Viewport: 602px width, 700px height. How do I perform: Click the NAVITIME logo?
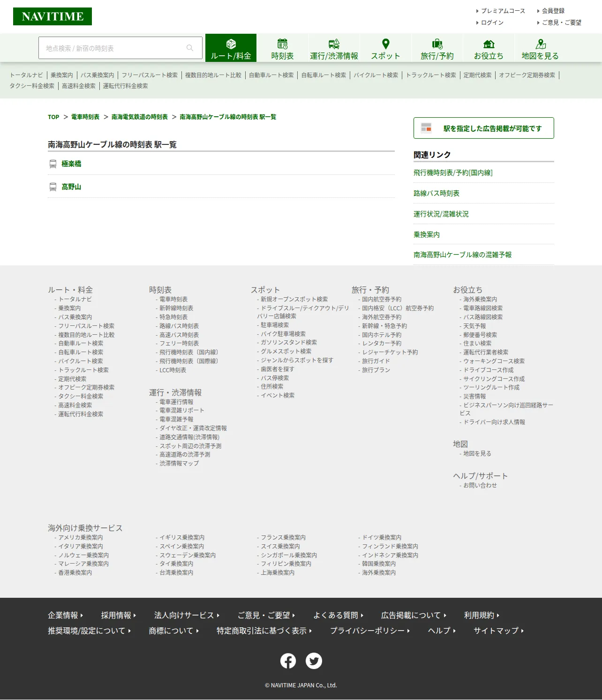coord(53,16)
